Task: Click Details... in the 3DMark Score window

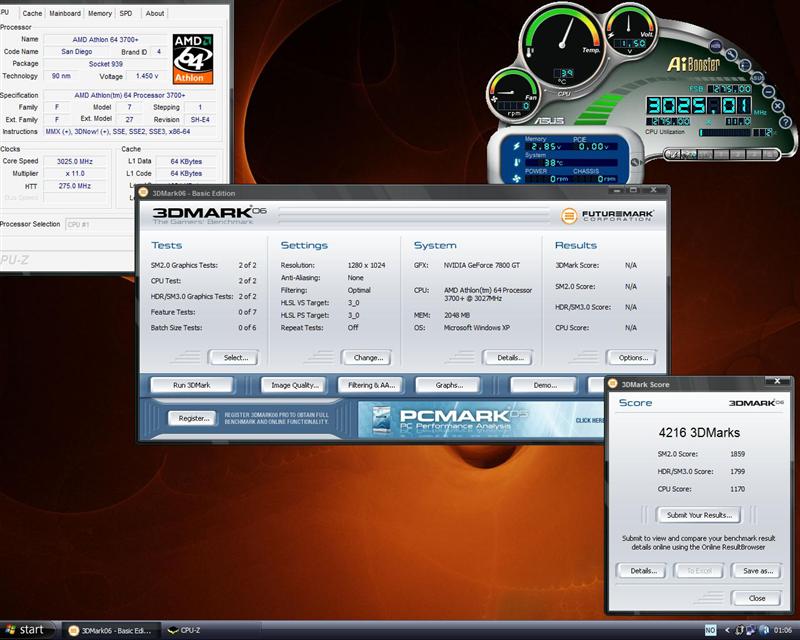Action: pyautogui.click(x=643, y=571)
